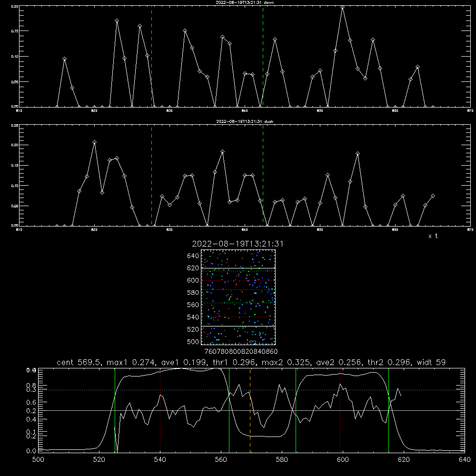This screenshot has height=476, width=476.
Task: Click the colored-pixel detector image thumbnail
Action: 238,297
